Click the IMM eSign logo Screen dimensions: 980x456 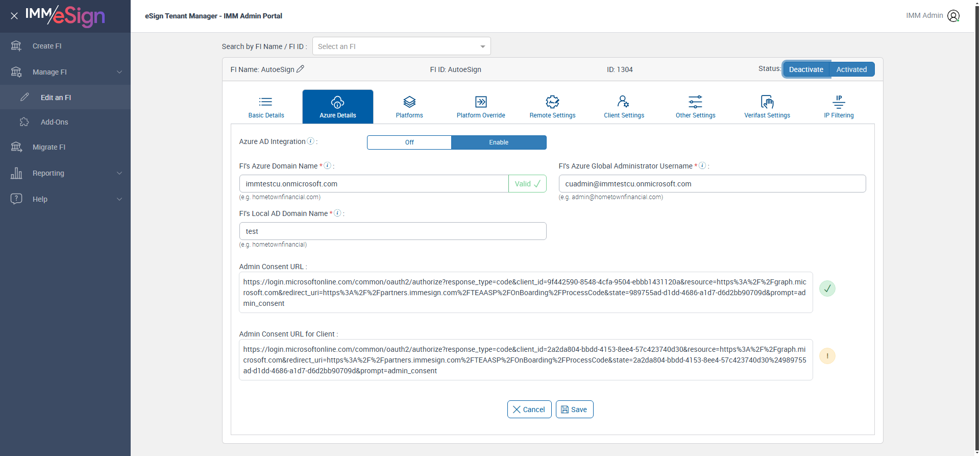pos(65,16)
